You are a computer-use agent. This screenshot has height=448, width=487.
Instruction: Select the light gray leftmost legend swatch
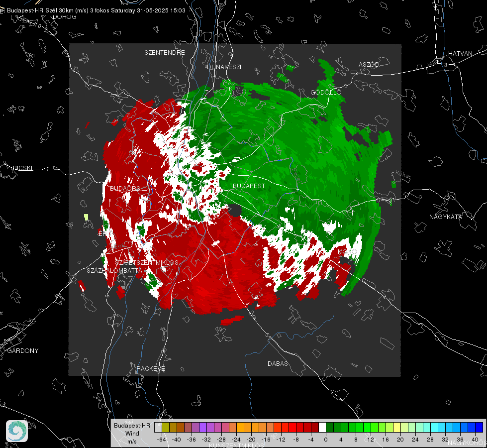pyautogui.click(x=158, y=427)
